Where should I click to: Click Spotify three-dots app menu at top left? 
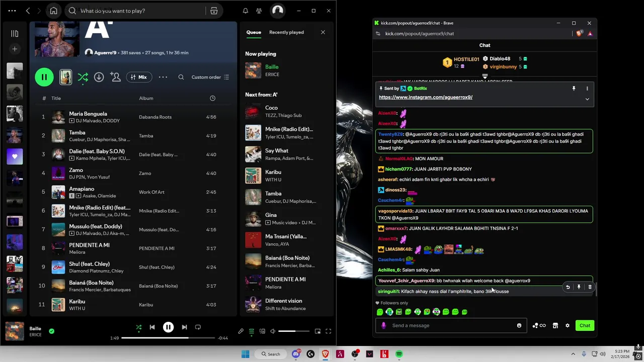click(x=12, y=11)
